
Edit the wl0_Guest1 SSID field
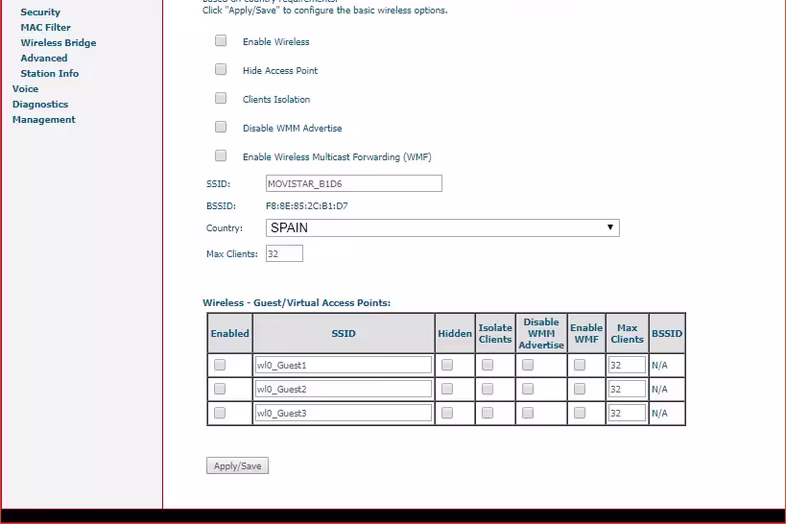(x=343, y=365)
